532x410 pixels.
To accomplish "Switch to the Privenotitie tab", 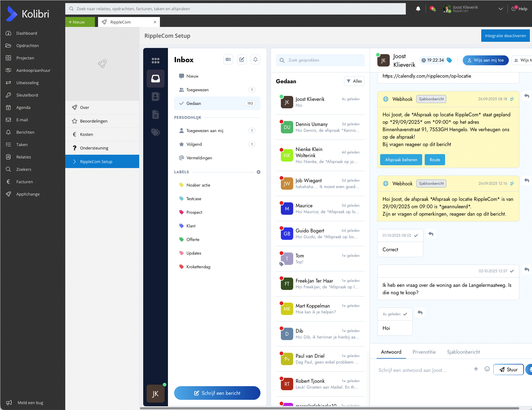I will (424, 352).
